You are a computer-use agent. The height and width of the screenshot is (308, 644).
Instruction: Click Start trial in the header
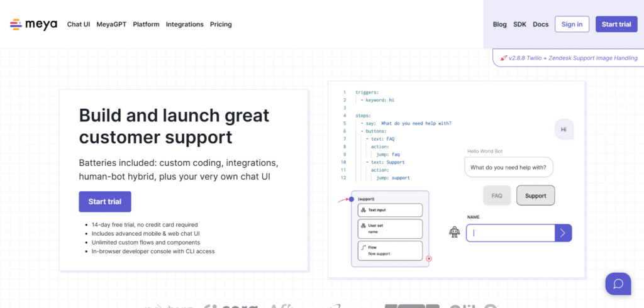click(616, 25)
